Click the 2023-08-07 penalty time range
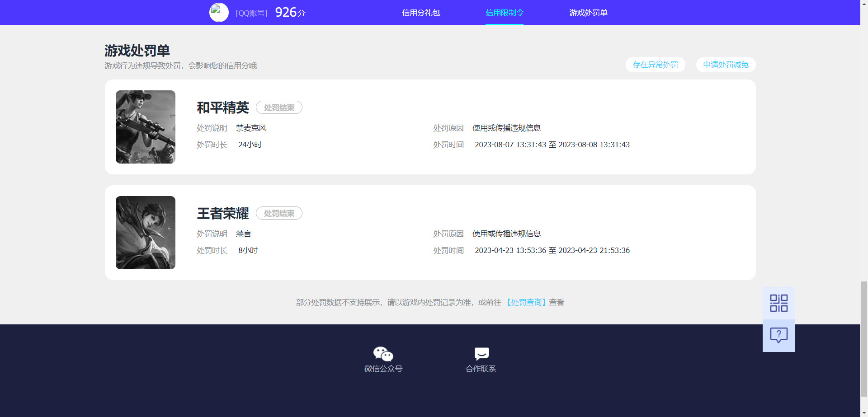868x417 pixels. [552, 145]
